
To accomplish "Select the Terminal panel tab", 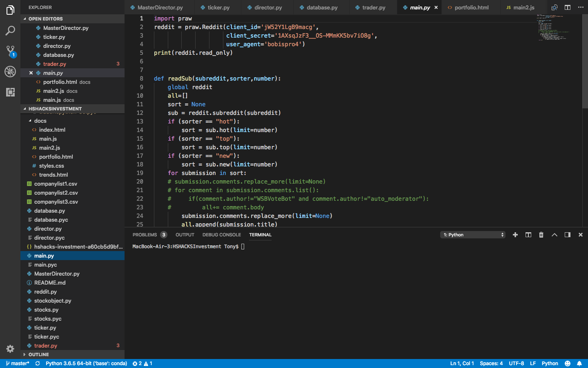I will click(260, 235).
